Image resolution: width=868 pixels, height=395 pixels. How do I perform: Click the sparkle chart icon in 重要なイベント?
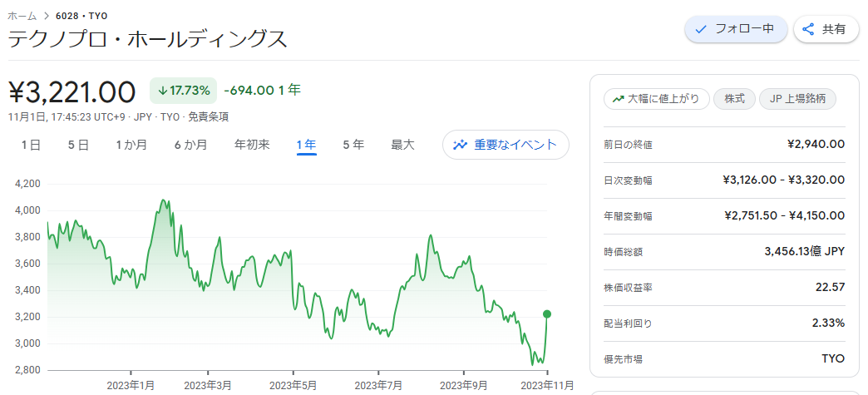click(460, 146)
